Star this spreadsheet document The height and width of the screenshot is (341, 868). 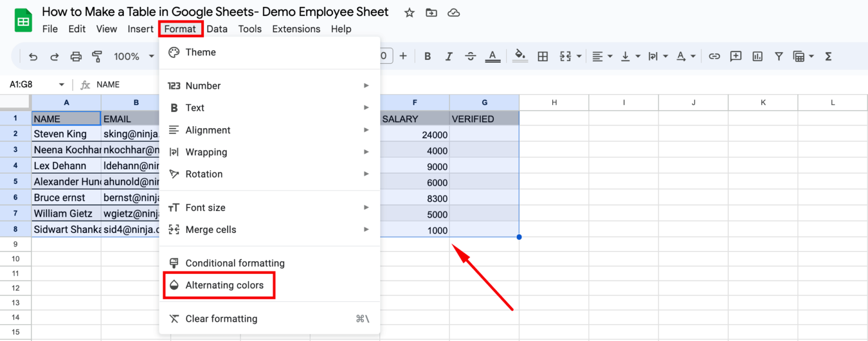pos(409,12)
